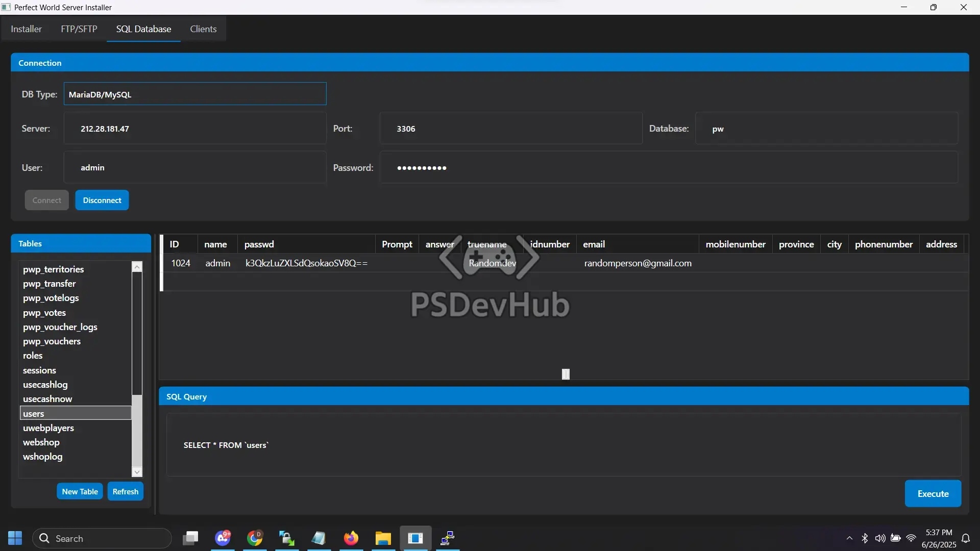Select the sessions table
This screenshot has height=551, width=980.
click(x=76, y=370)
